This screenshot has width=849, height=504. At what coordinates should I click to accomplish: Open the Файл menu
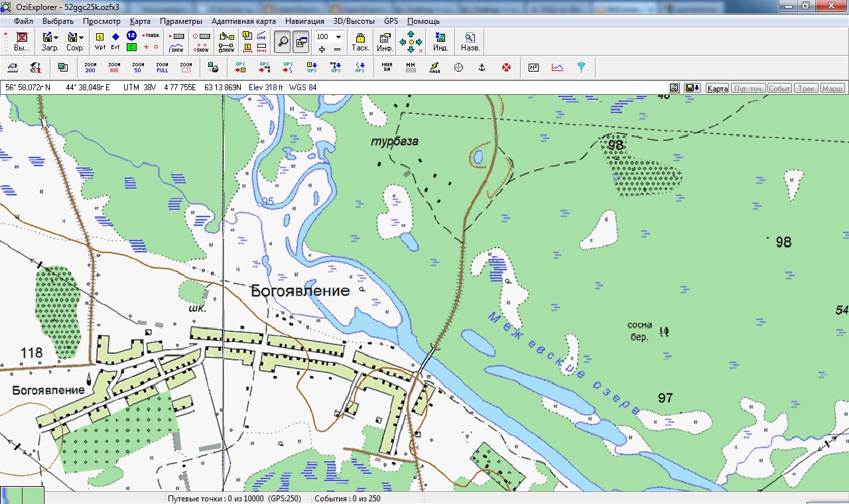coord(23,21)
